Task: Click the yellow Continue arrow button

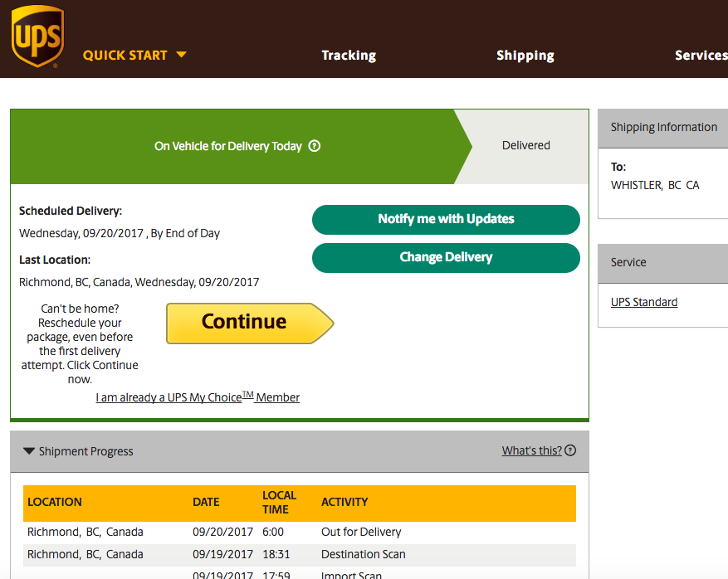Action: (250, 324)
